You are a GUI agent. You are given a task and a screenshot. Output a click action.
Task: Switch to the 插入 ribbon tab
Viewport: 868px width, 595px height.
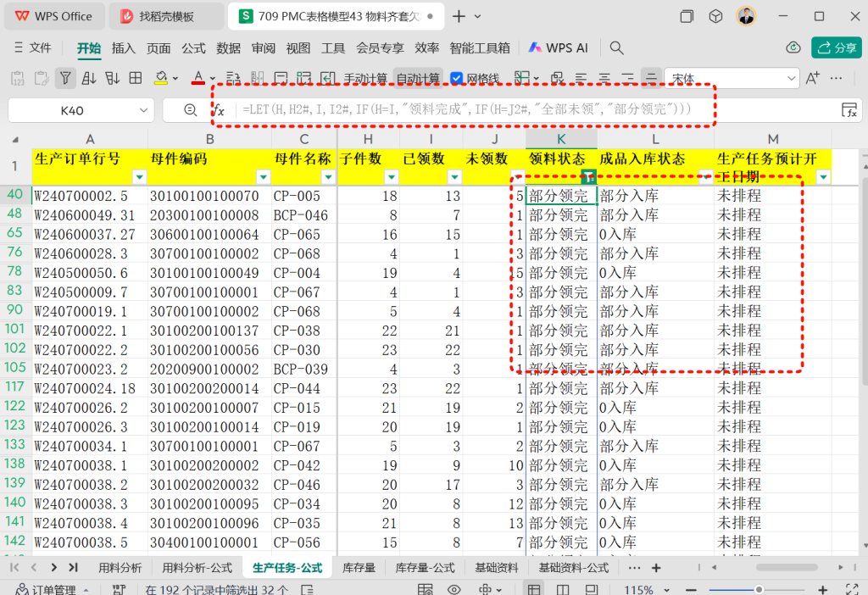click(x=123, y=48)
